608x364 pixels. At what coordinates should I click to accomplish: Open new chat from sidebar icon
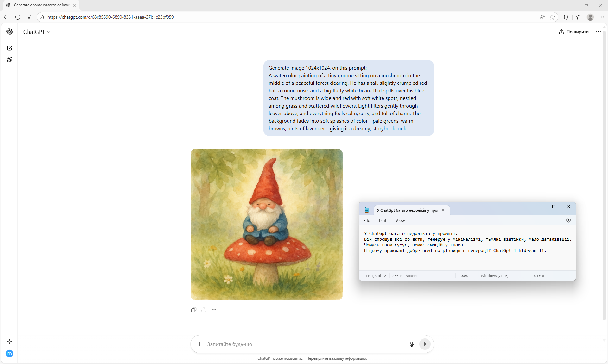pos(9,48)
